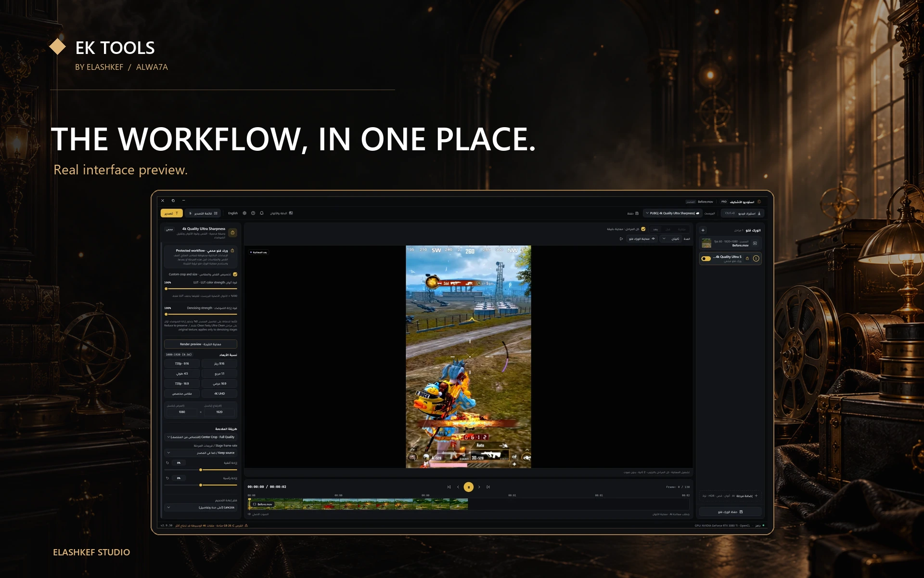Click the save floppy disk icon in top toolbar

tap(637, 213)
